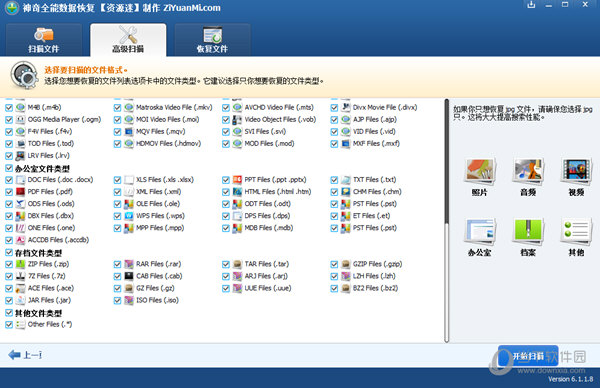Select the MPP Files (.mpp) label

pyautogui.click(x=160, y=228)
